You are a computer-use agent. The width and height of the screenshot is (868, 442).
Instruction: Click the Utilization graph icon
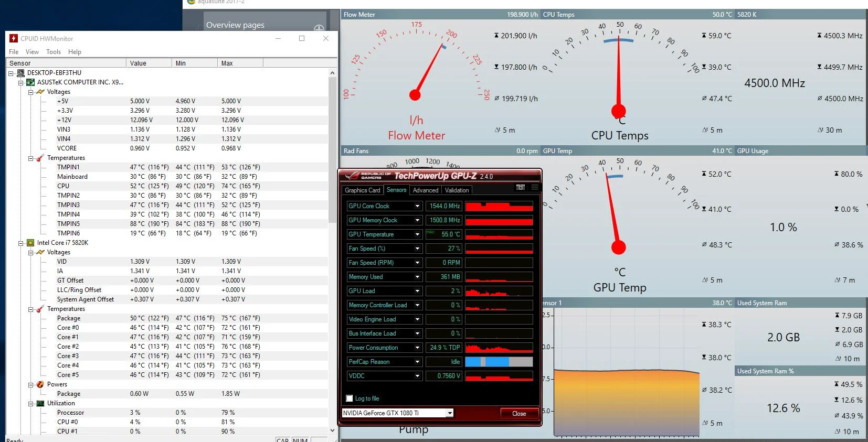(40, 403)
